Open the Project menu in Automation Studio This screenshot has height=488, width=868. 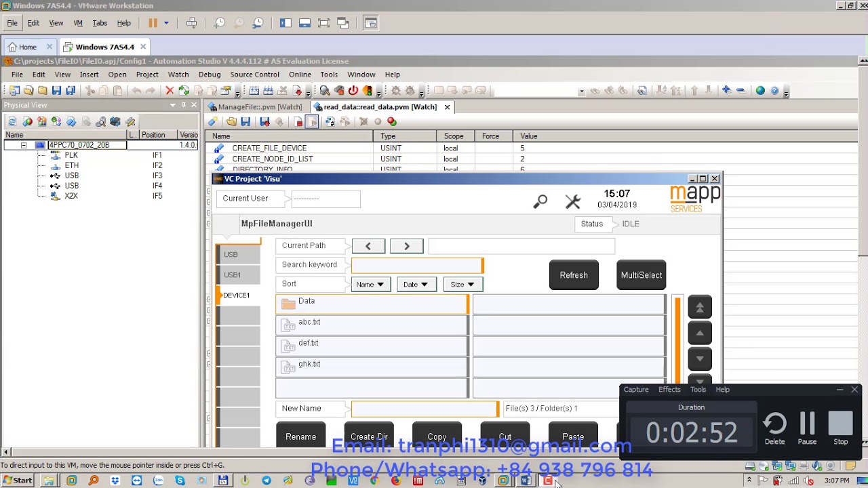point(147,75)
